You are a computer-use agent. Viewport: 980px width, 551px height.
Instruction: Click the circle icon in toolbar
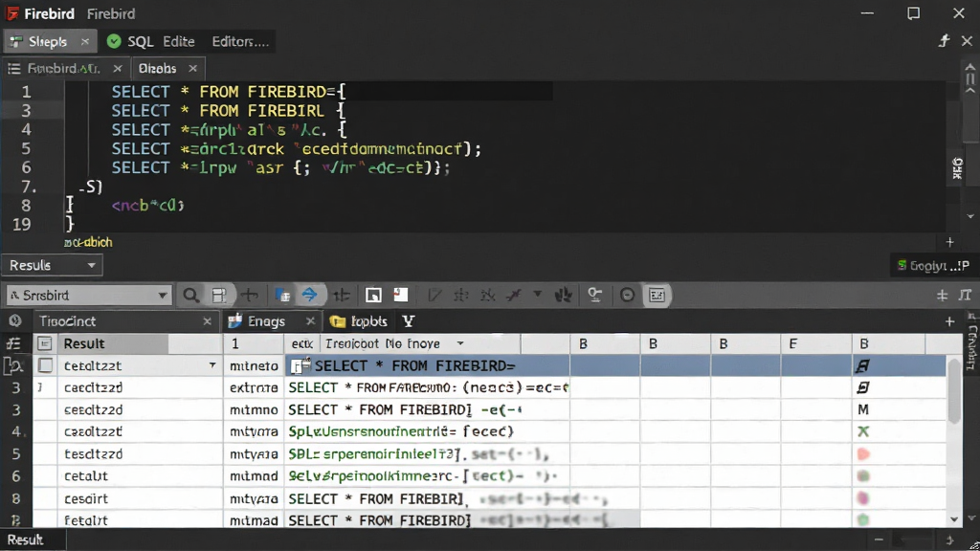pyautogui.click(x=627, y=295)
